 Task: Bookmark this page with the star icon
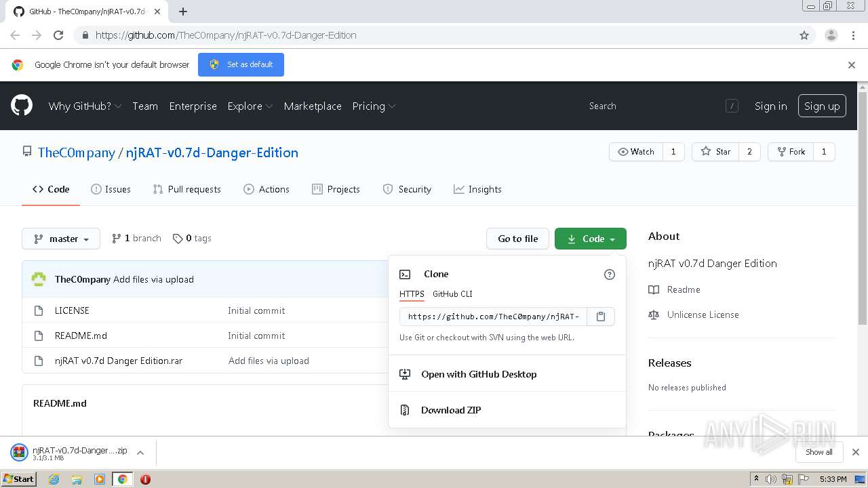click(x=804, y=35)
